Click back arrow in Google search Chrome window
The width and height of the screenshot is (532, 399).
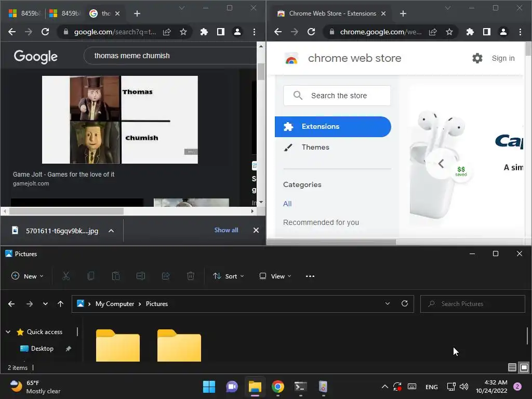pos(12,32)
